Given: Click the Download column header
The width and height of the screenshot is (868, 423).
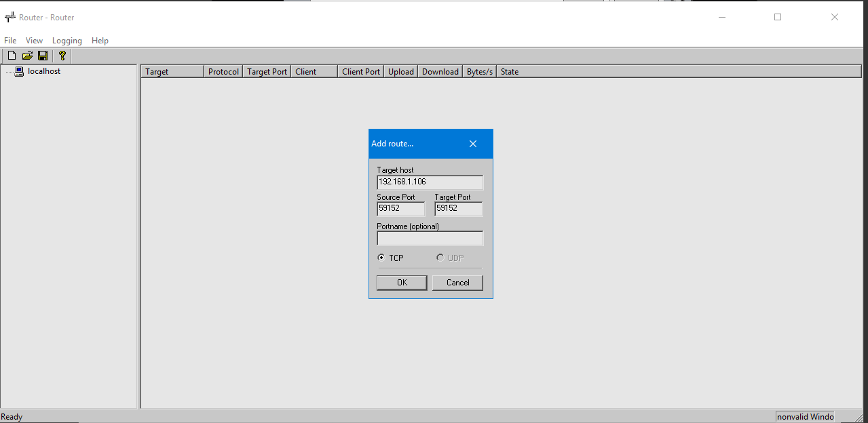Looking at the screenshot, I should coord(440,71).
